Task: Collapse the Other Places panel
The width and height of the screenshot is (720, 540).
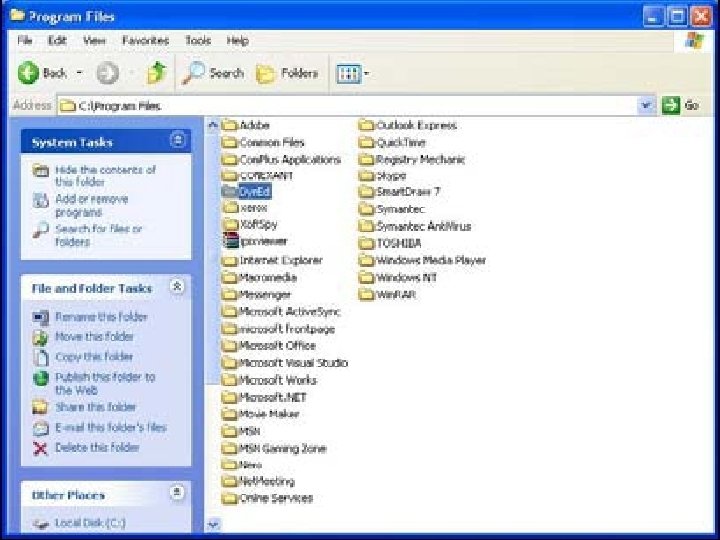Action: click(177, 492)
